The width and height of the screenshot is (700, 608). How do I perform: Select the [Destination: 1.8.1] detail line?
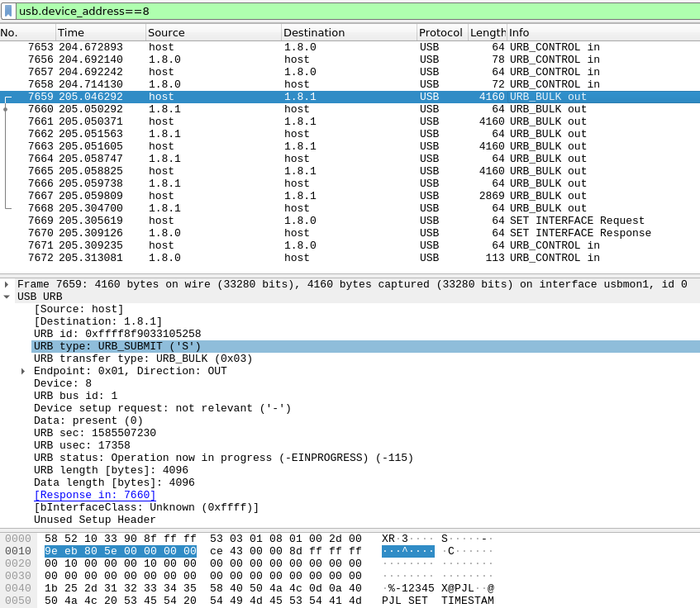click(x=98, y=321)
